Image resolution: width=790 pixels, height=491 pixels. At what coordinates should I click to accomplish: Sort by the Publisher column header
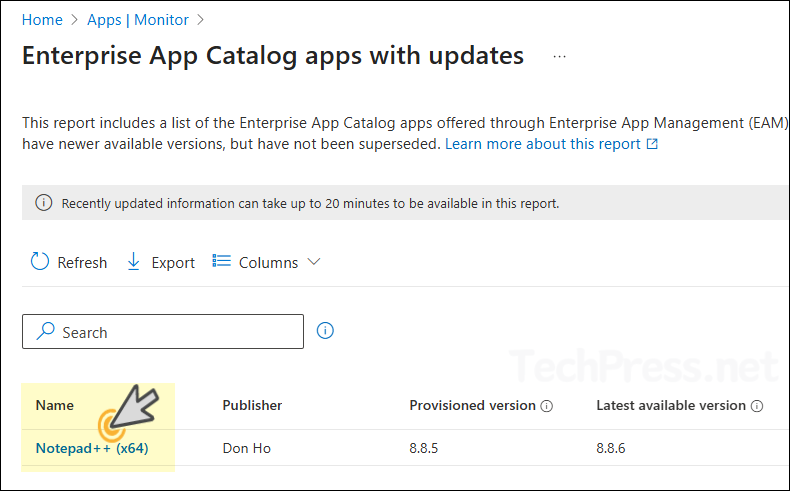252,405
